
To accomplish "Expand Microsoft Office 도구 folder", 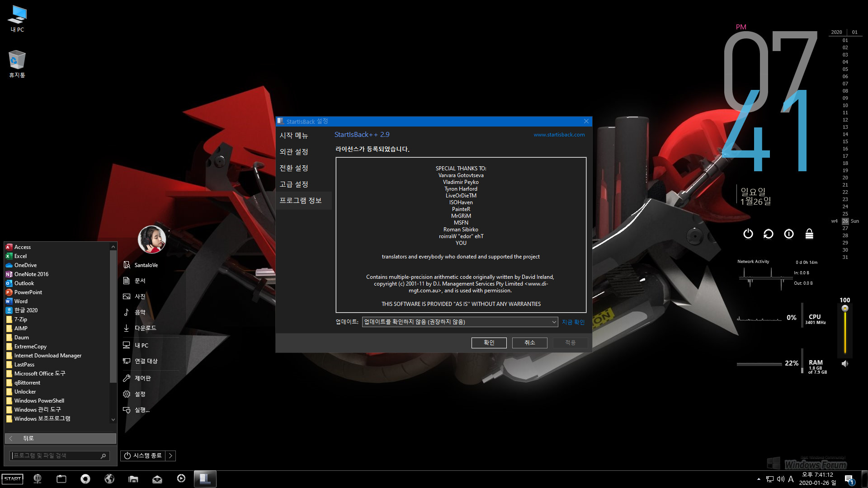I will (57, 374).
